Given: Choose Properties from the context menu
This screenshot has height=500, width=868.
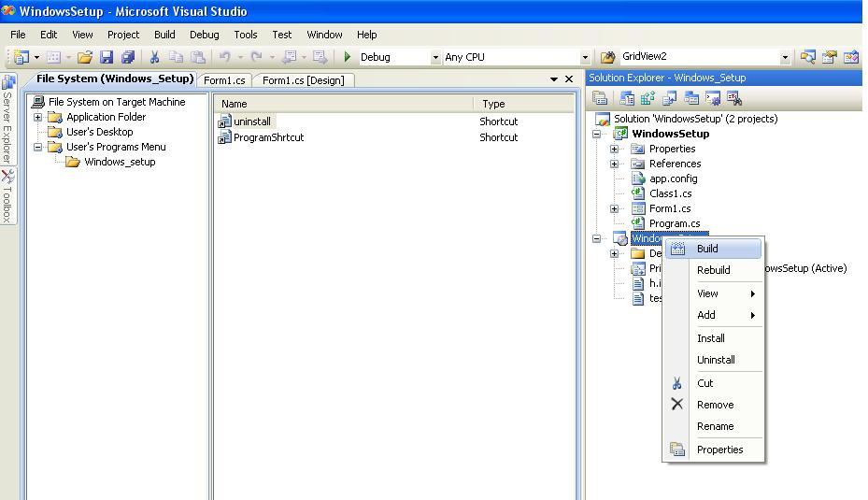Looking at the screenshot, I should 713,450.
